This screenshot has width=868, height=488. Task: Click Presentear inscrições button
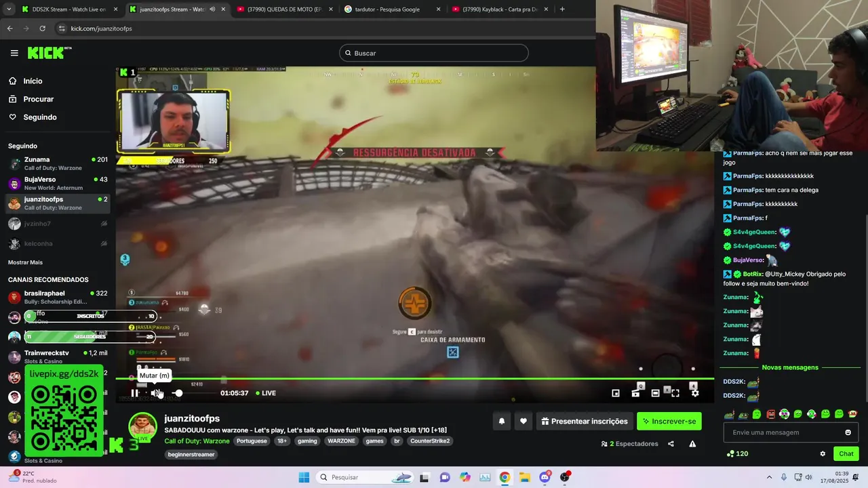tap(585, 422)
